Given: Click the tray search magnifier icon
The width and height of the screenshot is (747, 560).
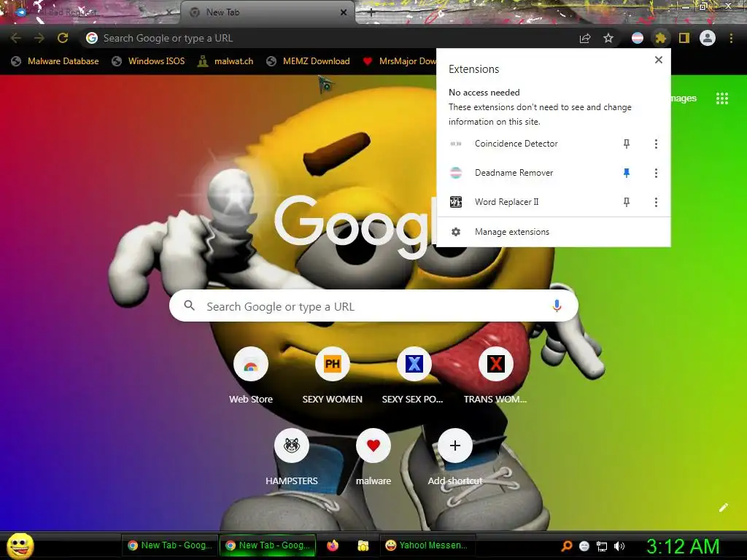Looking at the screenshot, I should pyautogui.click(x=566, y=546).
